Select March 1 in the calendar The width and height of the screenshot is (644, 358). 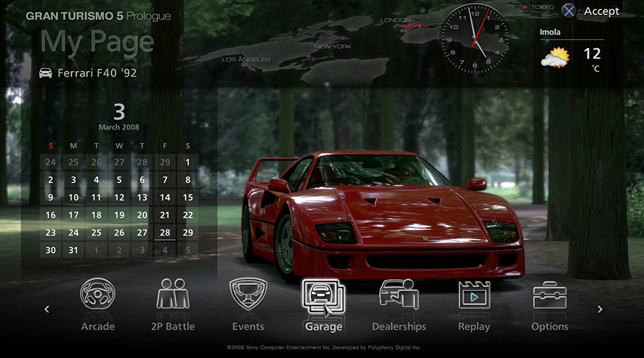187,163
